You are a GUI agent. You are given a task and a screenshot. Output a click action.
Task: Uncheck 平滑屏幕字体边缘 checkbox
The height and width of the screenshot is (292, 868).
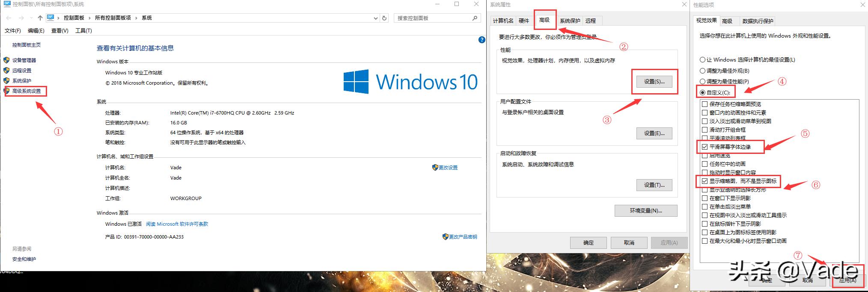point(705,147)
